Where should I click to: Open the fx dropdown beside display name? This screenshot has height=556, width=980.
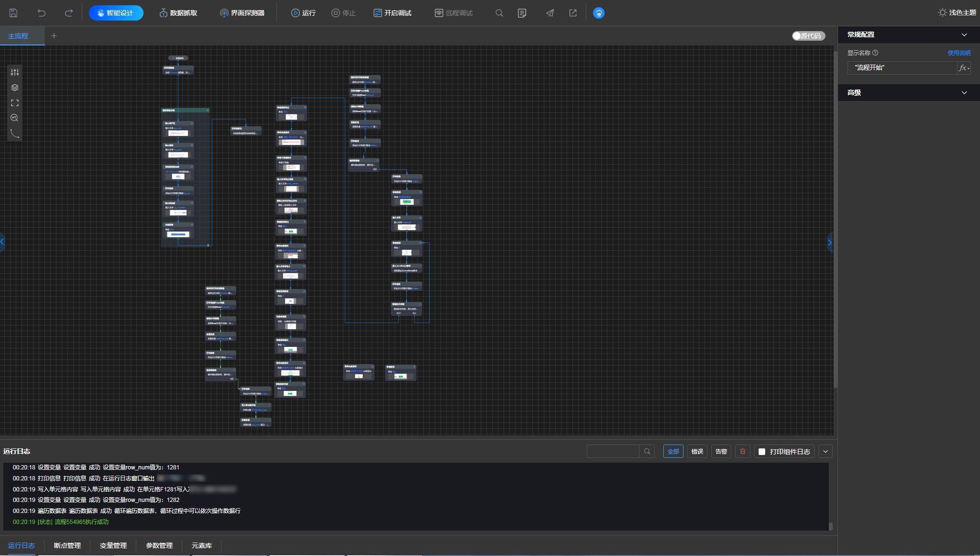click(964, 68)
